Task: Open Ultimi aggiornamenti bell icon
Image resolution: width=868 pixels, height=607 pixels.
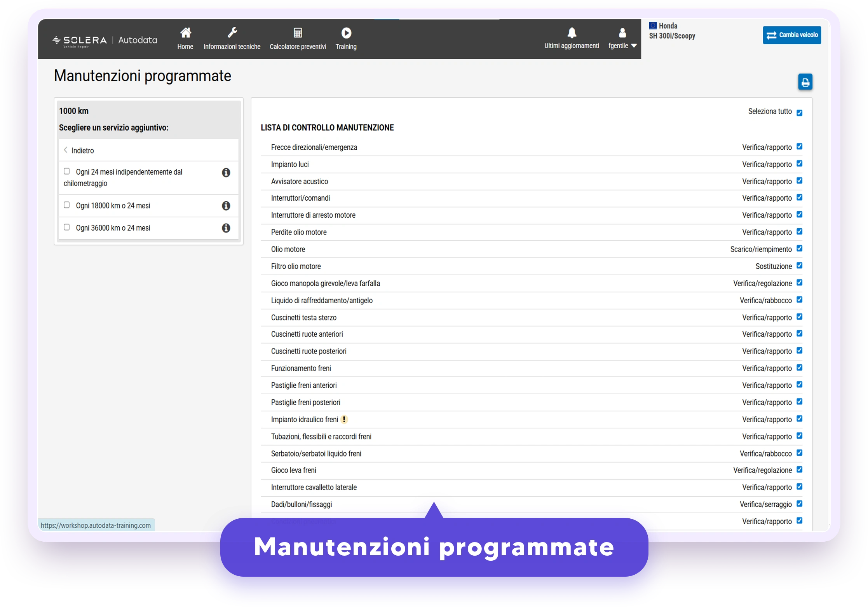Action: click(572, 33)
